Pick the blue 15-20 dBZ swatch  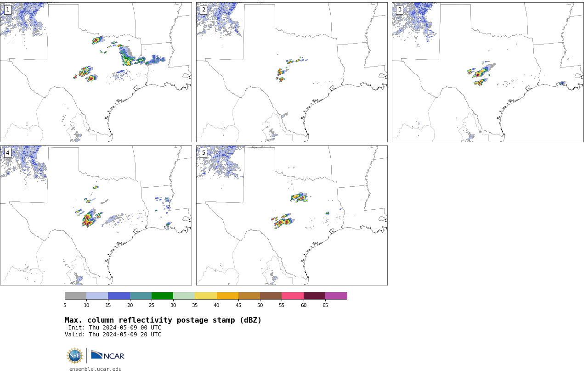(x=119, y=296)
